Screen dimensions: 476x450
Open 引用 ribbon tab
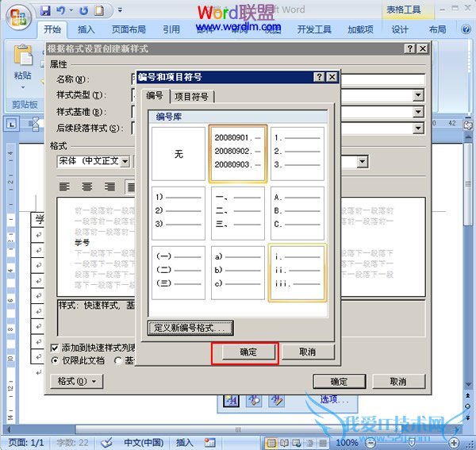171,29
